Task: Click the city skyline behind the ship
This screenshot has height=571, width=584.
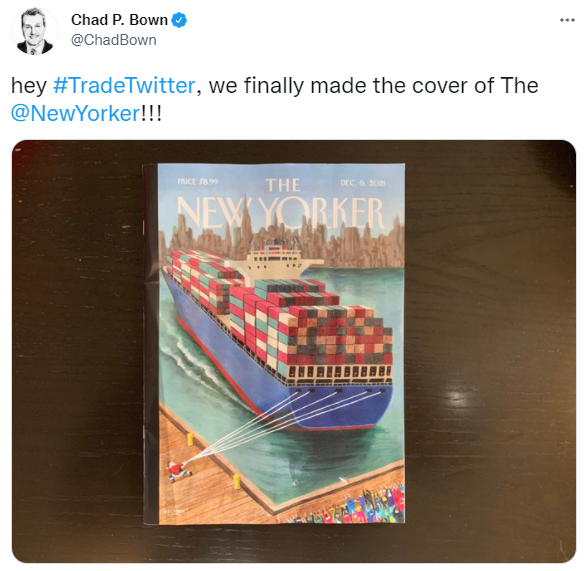Action: [282, 238]
